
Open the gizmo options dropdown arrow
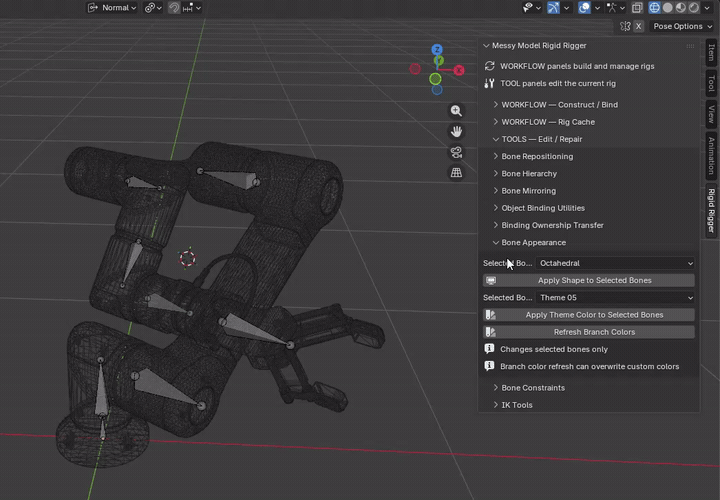coord(567,8)
